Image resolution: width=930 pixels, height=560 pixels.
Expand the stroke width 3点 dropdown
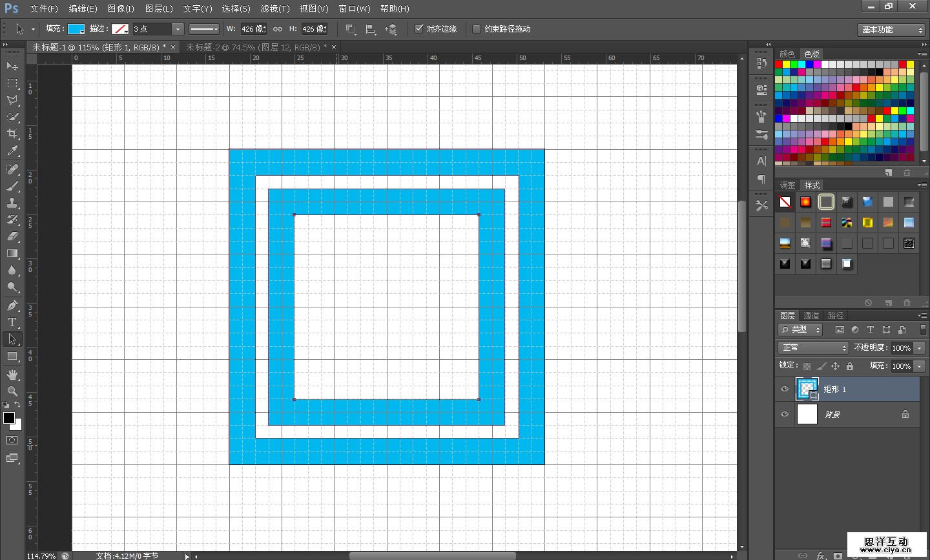pos(177,29)
